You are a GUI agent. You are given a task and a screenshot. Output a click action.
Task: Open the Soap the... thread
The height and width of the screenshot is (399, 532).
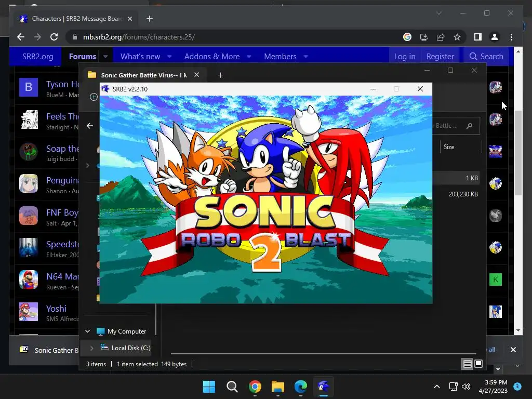point(62,149)
